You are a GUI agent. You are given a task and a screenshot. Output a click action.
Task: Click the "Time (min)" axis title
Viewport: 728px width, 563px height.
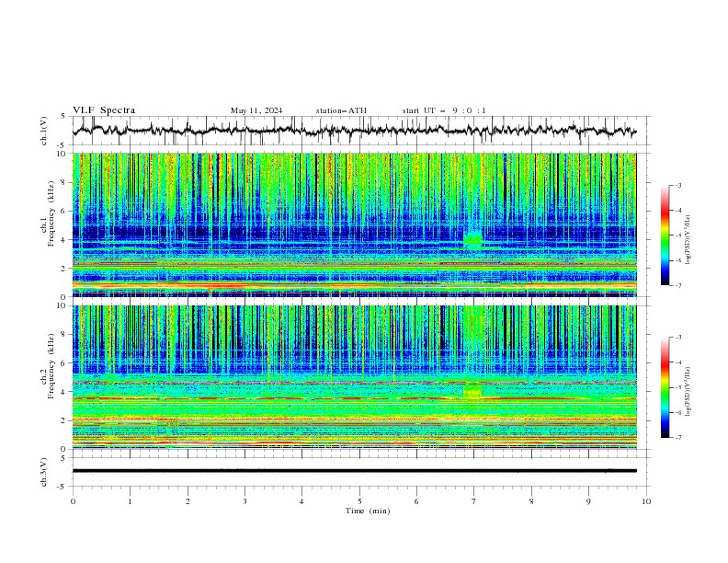point(368,511)
